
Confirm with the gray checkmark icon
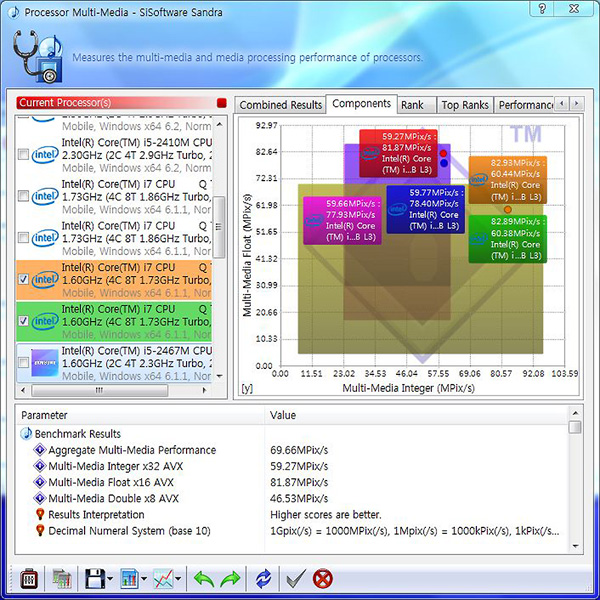point(296,578)
